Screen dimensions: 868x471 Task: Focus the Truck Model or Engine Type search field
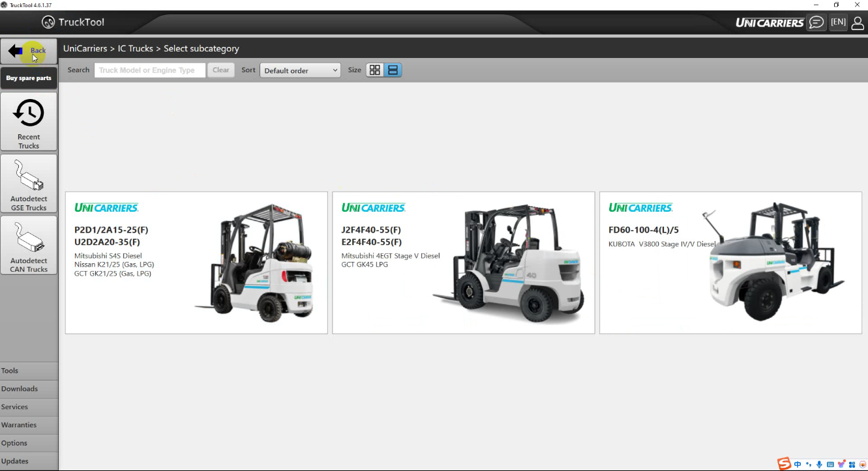(150, 70)
